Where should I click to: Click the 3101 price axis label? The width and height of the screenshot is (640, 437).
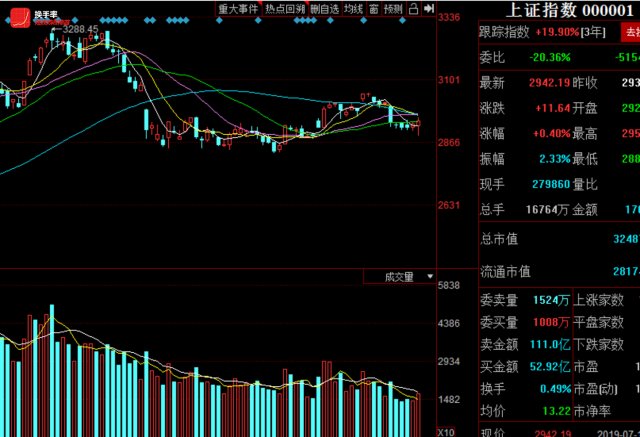pyautogui.click(x=449, y=80)
